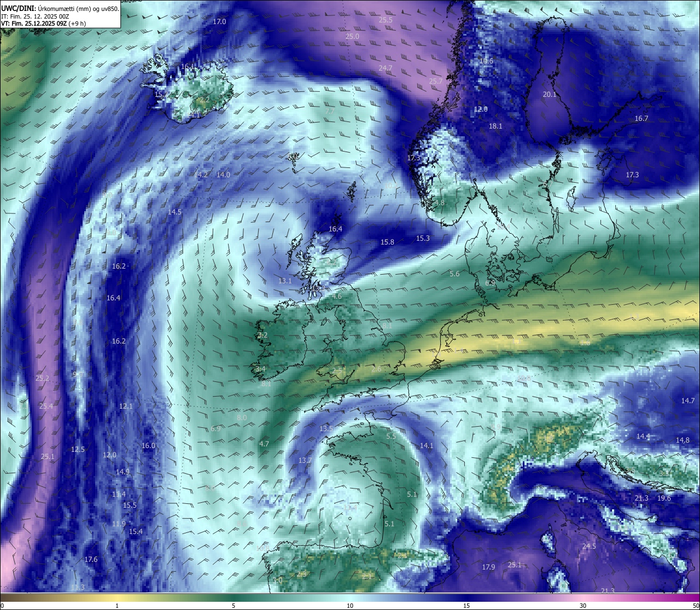Click the value 17.0 north of Iceland

click(x=219, y=21)
